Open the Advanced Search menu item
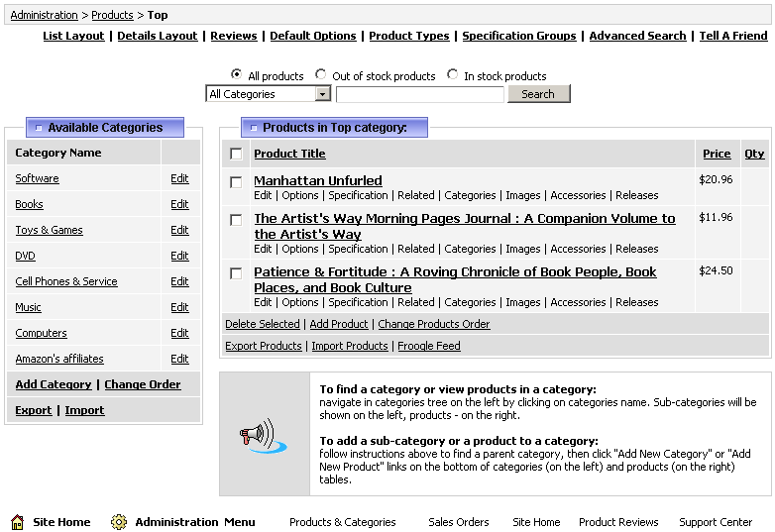Image resolution: width=775 pixels, height=532 pixels. pos(637,36)
